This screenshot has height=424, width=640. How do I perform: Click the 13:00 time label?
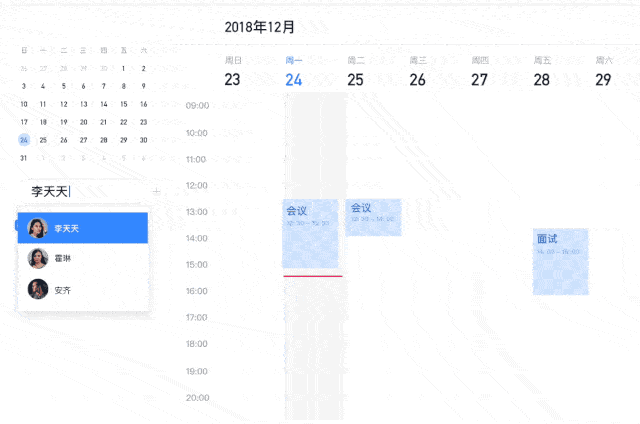click(x=197, y=212)
